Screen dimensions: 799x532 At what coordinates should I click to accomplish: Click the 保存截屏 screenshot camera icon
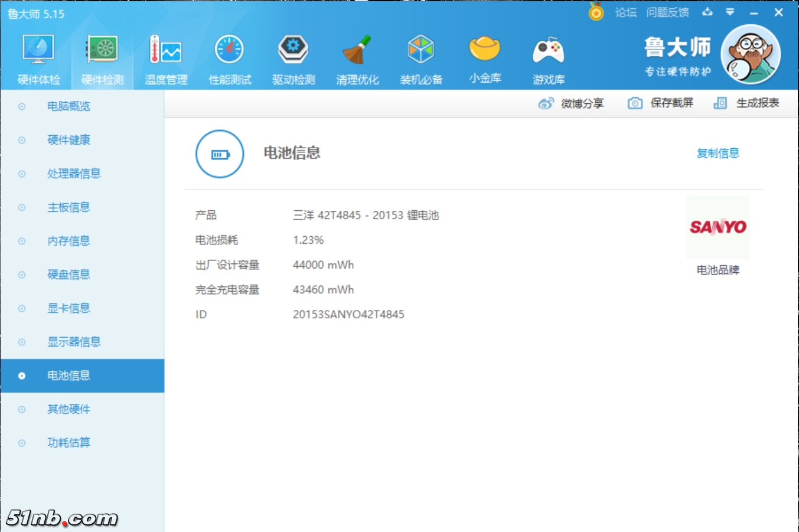[x=635, y=103]
